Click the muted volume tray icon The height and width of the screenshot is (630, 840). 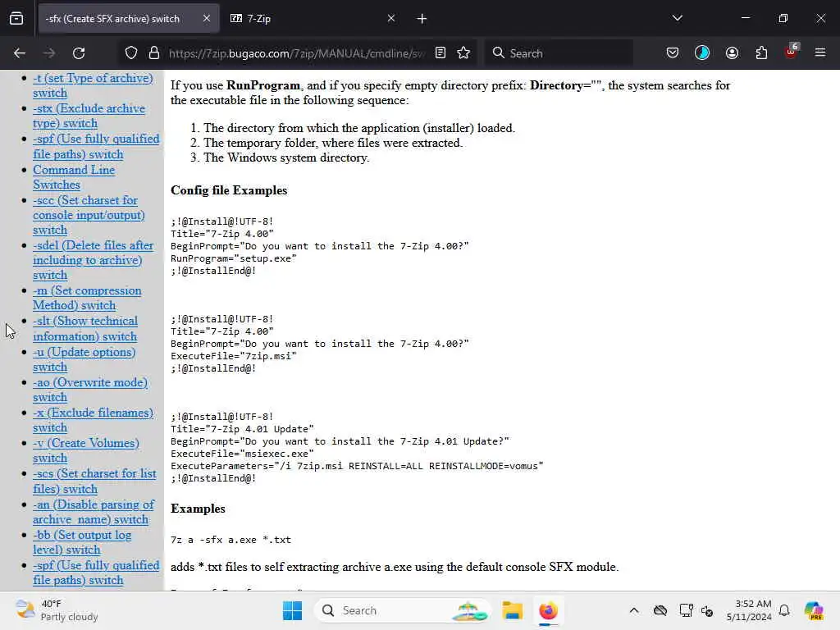707,610
